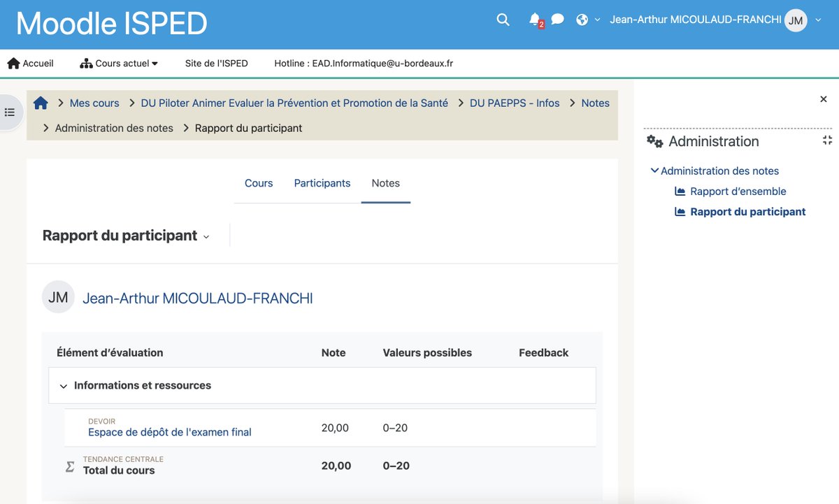Screen dimensions: 839x504
Task: Open the language globe menu
Action: pyautogui.click(x=587, y=20)
